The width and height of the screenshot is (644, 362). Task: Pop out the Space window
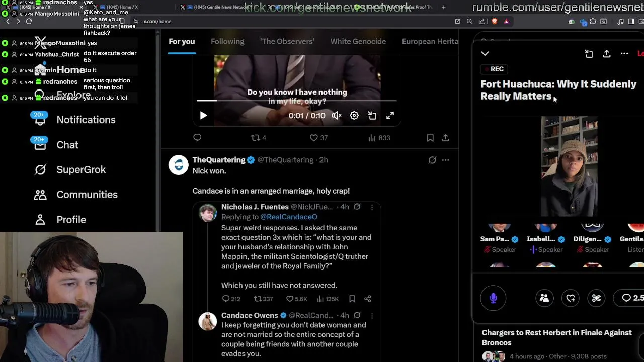[589, 54]
